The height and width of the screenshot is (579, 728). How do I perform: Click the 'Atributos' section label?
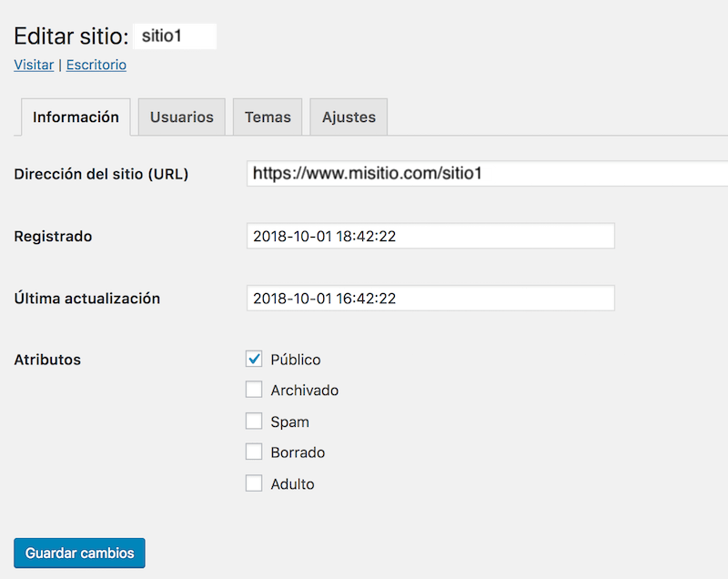coord(47,360)
